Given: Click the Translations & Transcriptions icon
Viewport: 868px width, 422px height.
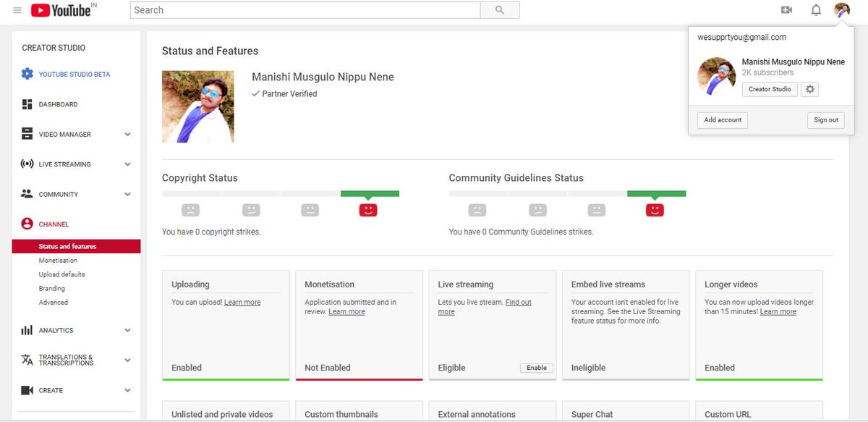Looking at the screenshot, I should [x=27, y=360].
